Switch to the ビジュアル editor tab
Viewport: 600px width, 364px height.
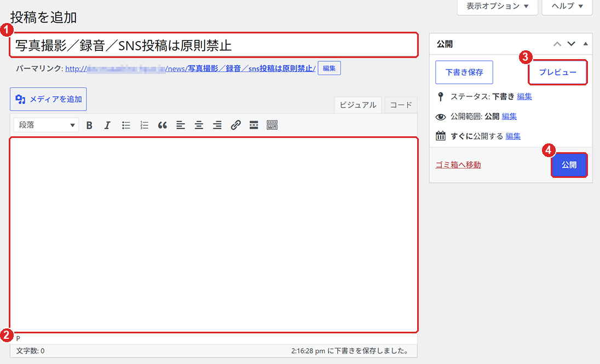tap(358, 105)
